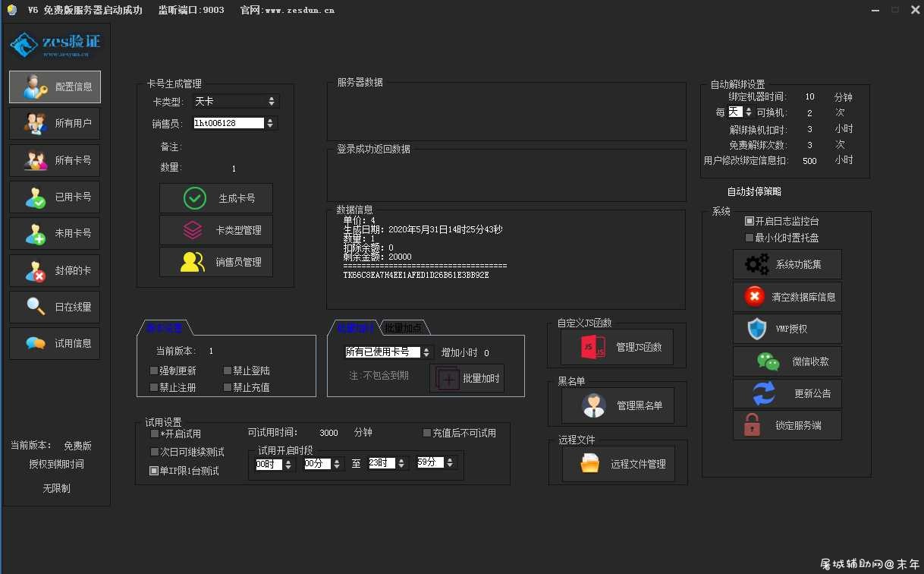This screenshot has width=924, height=574.
Task: Switch to the 批量加点 tab
Action: click(x=404, y=328)
